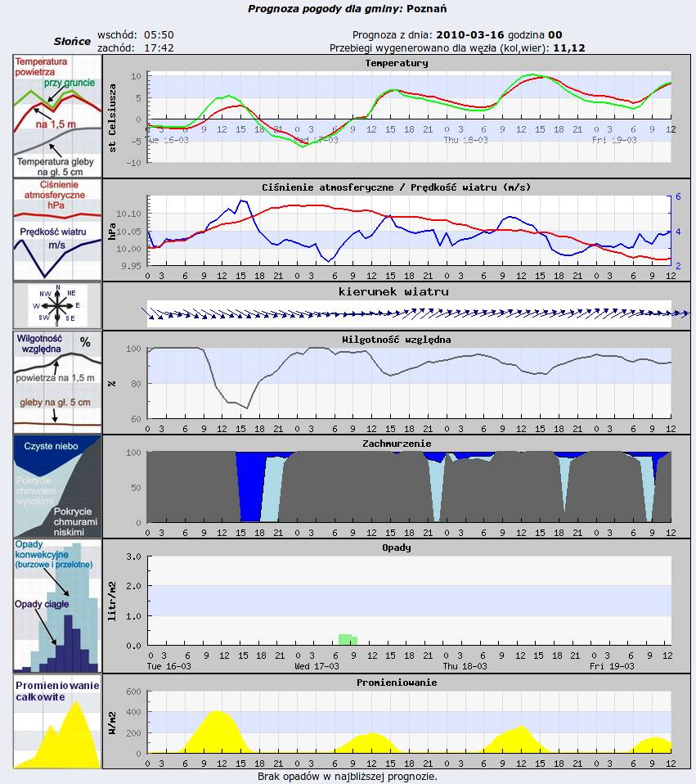Click 'powietrza na 1,5 m' humidity legend label
Image resolution: width=696 pixels, height=784 pixels.
tap(55, 378)
